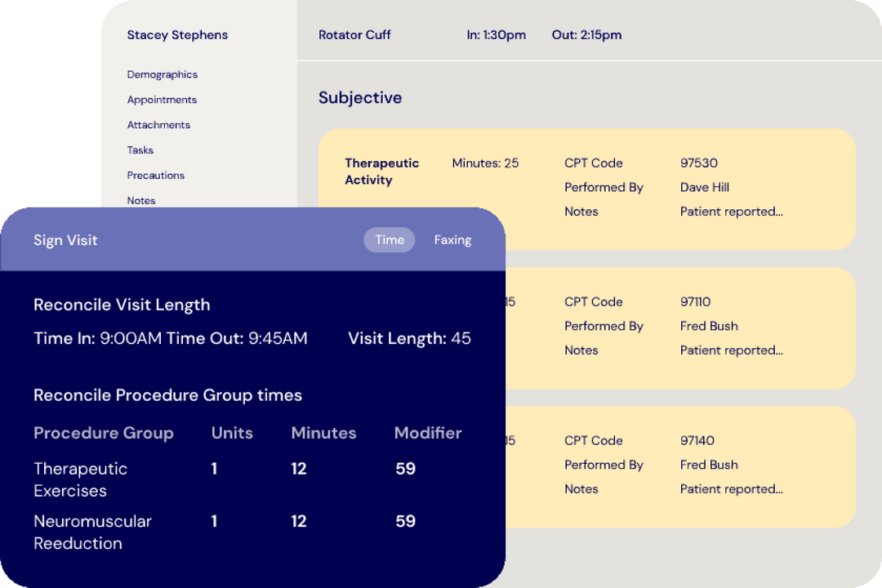Open the Appointments section

[162, 100]
